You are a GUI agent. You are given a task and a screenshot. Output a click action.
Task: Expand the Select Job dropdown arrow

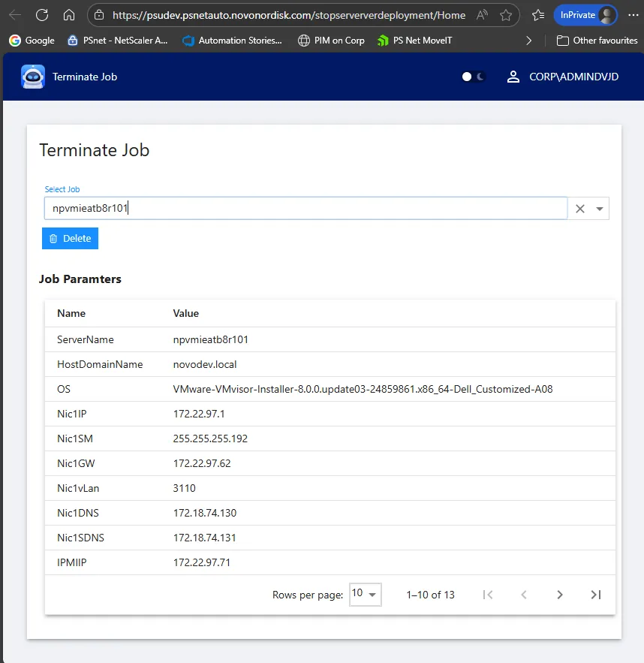[600, 209]
